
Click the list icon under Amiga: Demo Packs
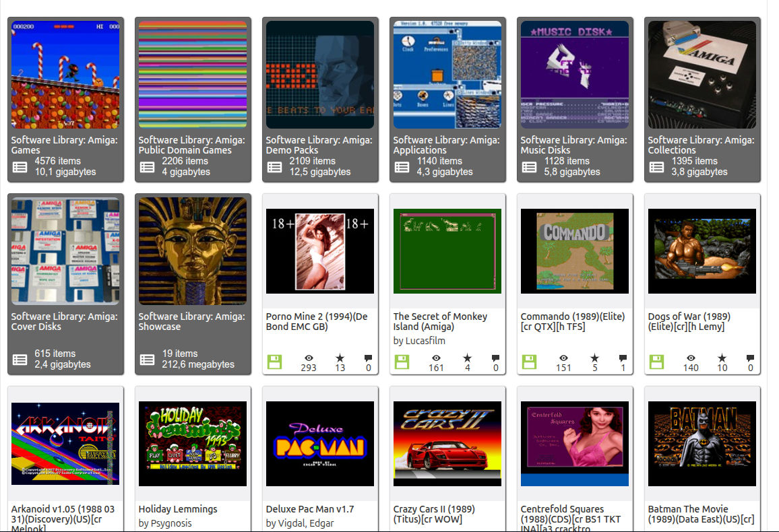pos(275,167)
